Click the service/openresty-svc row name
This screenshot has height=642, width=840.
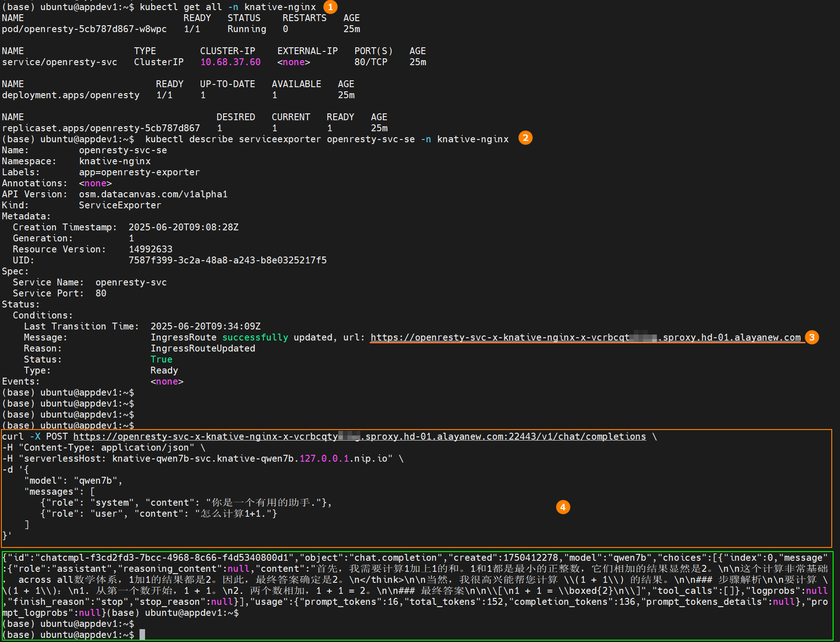pos(60,62)
